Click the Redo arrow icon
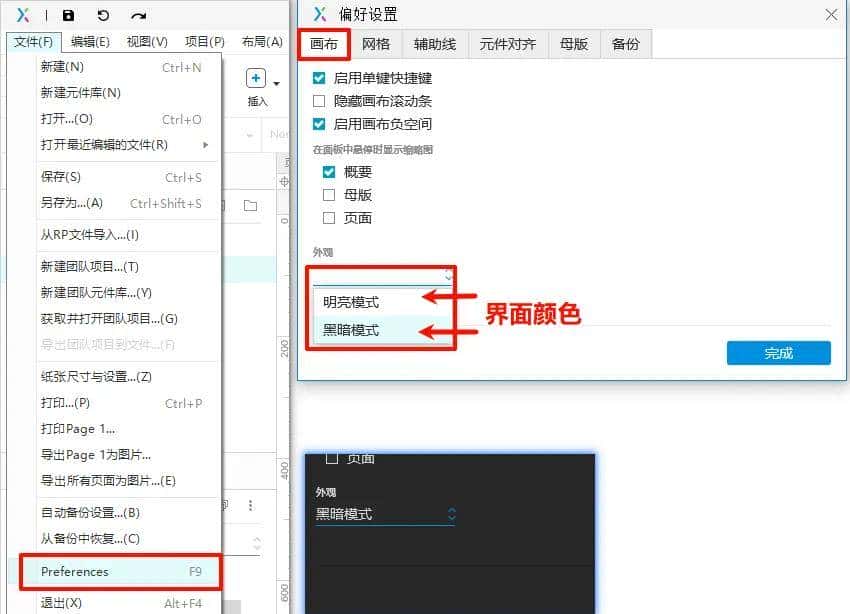The height and width of the screenshot is (614, 850). click(137, 15)
